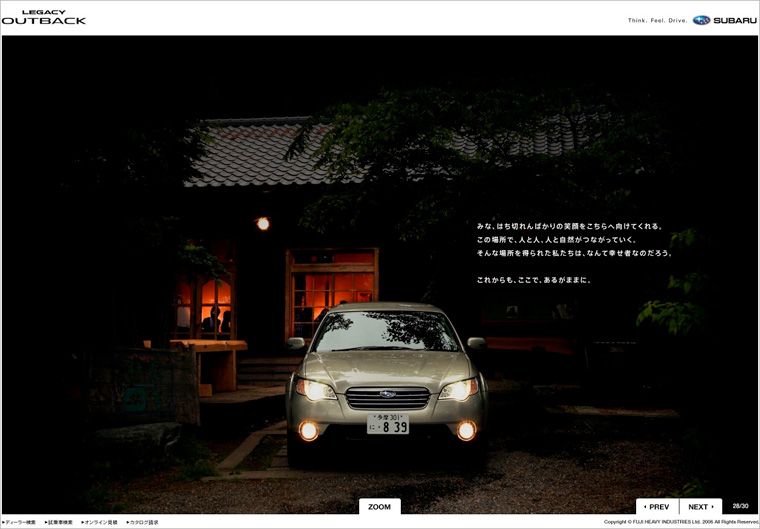This screenshot has width=760, height=529.
Task: Click the car's windshield
Action: 386,332
